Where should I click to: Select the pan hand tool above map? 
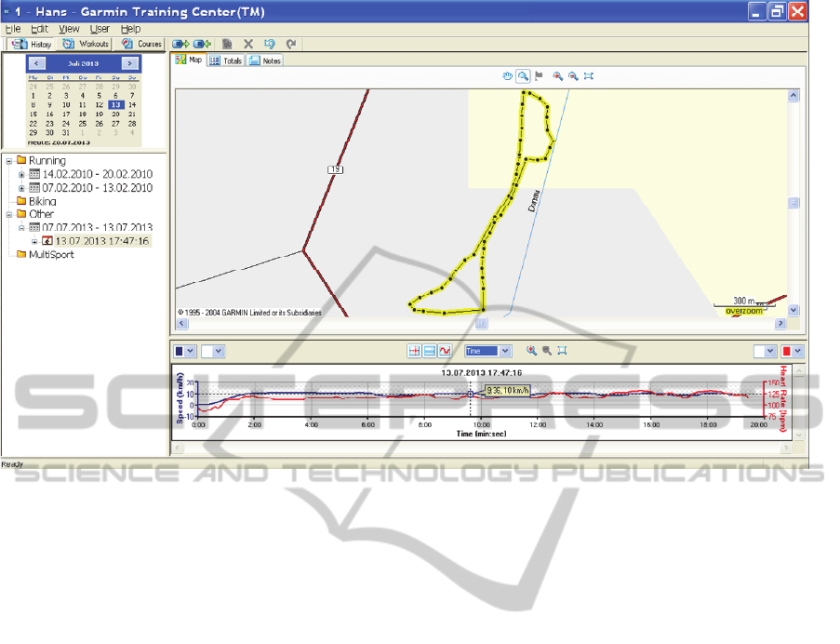[508, 76]
